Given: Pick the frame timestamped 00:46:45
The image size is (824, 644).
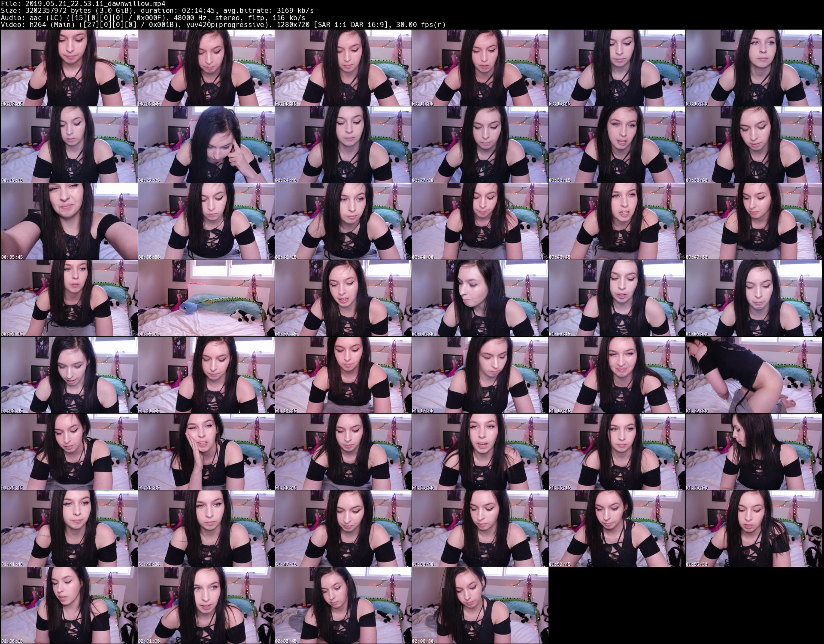Looking at the screenshot, I should pos(617,221).
